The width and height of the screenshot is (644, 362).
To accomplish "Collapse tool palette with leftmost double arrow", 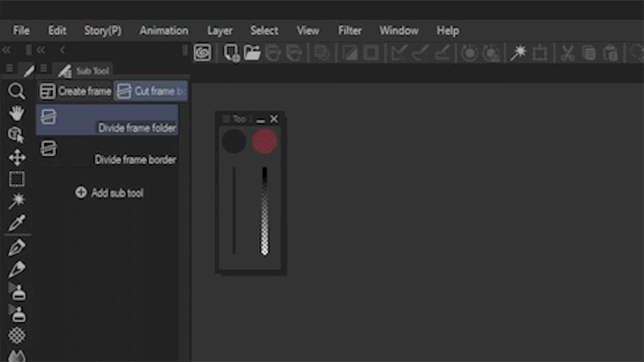I will coord(7,50).
